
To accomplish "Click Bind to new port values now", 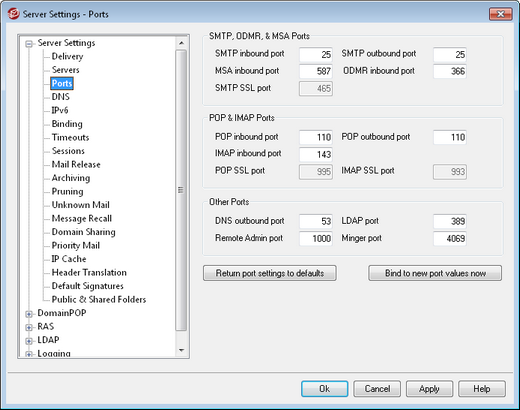I will (x=435, y=273).
